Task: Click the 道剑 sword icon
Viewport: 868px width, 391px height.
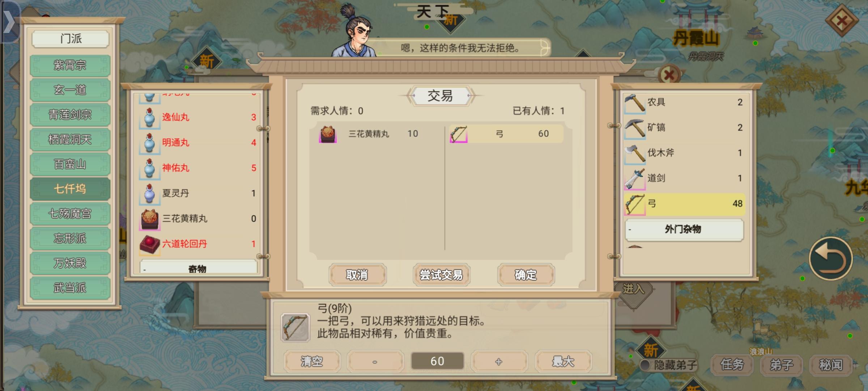Action: pyautogui.click(x=635, y=179)
